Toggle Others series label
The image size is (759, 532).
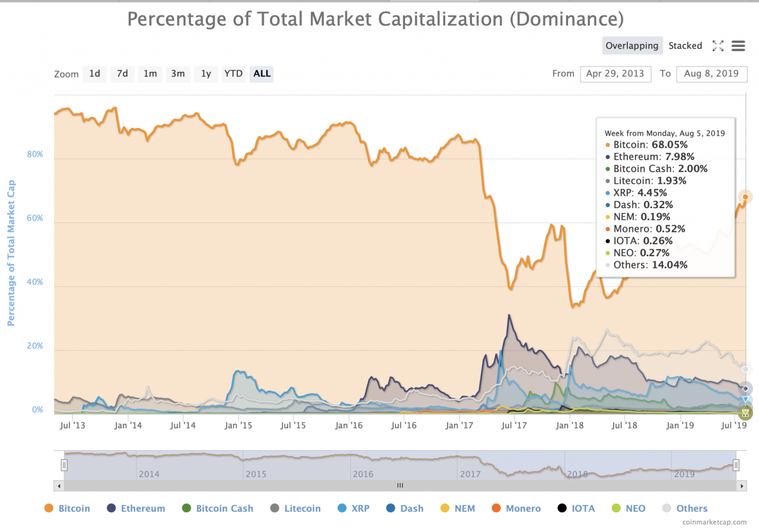(x=692, y=508)
